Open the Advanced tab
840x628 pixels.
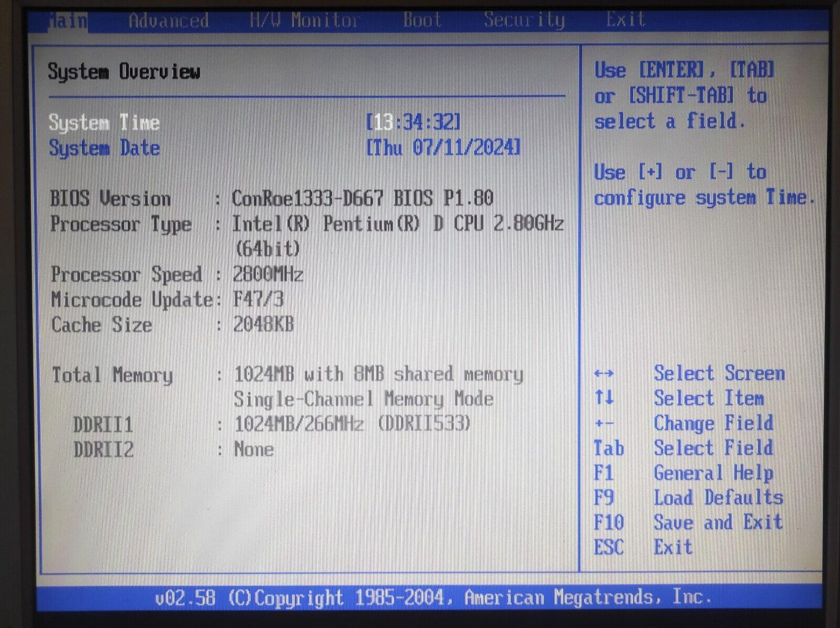tap(169, 21)
